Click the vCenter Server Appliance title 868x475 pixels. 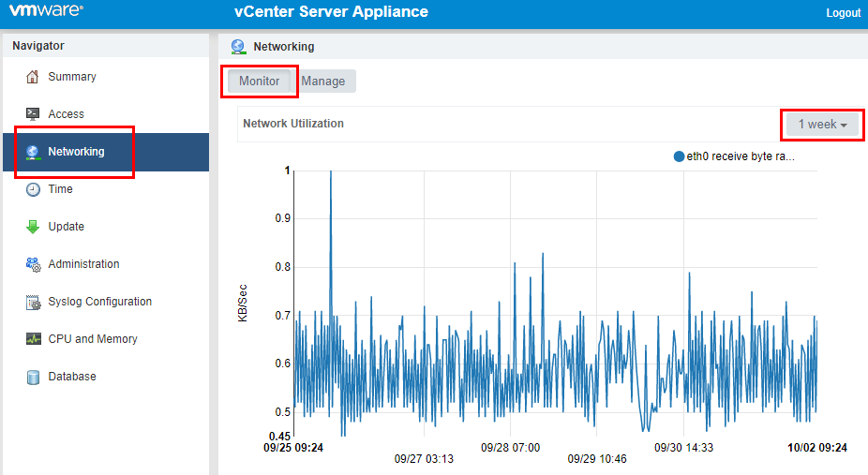[331, 11]
